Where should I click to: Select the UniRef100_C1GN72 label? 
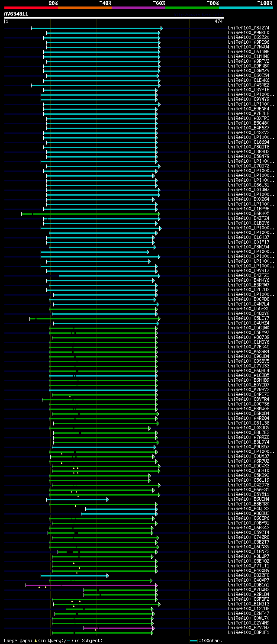click(248, 552)
